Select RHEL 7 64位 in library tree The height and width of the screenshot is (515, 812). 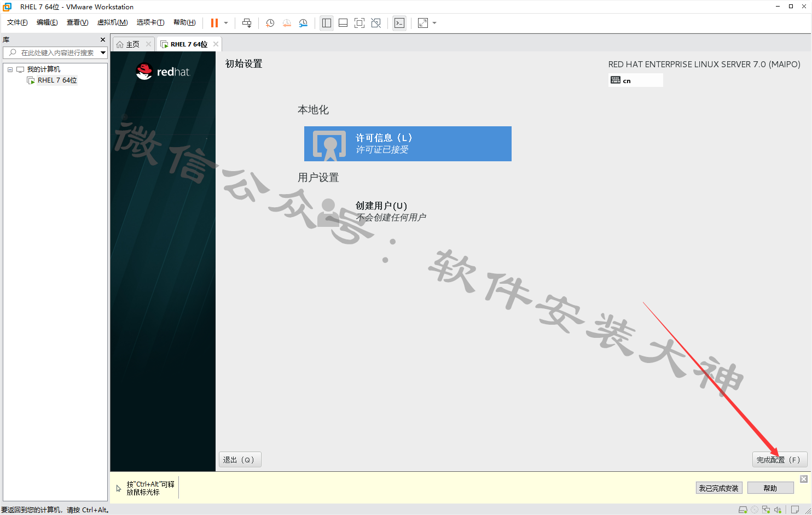57,80
